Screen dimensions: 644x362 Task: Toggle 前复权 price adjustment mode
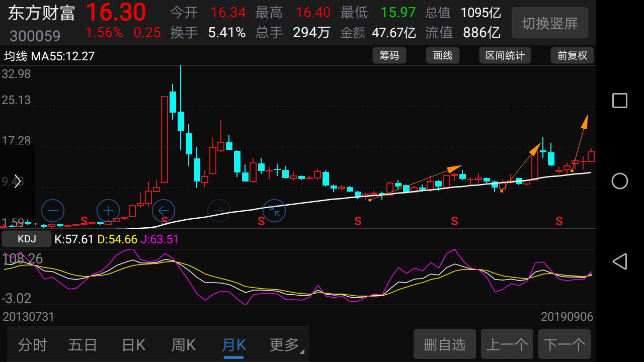[x=572, y=55]
